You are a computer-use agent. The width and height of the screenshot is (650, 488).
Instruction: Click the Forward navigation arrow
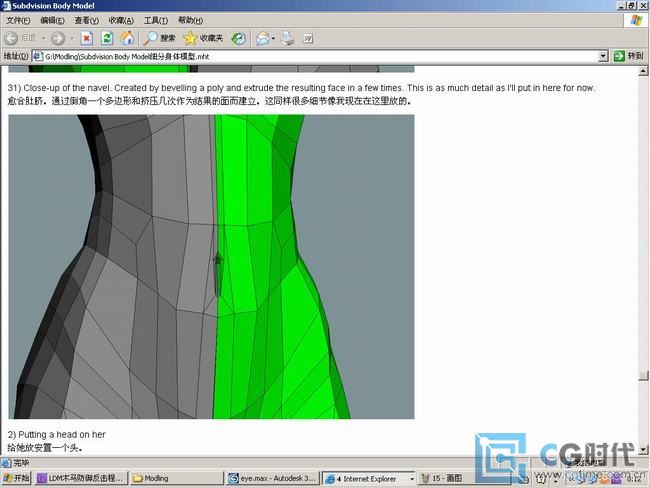point(58,38)
